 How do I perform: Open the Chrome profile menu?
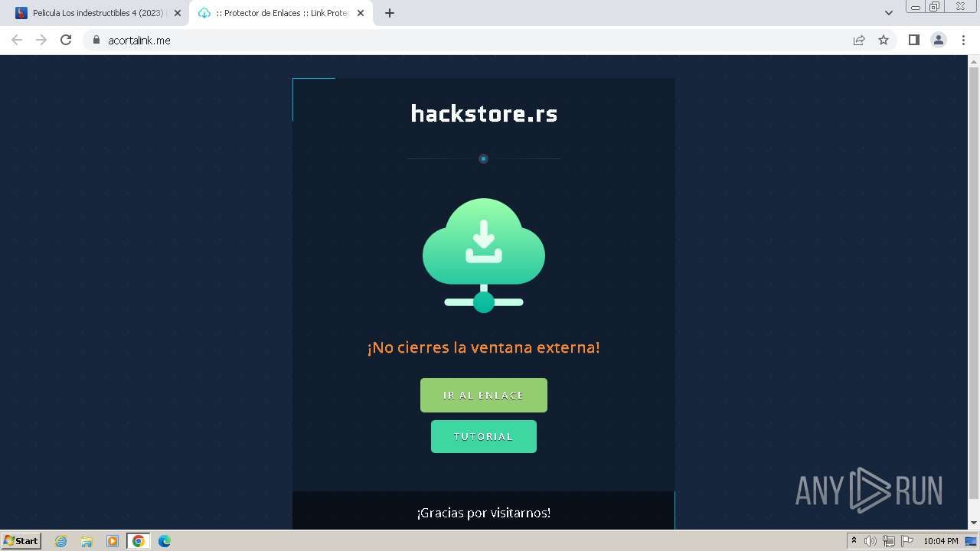pos(939,40)
